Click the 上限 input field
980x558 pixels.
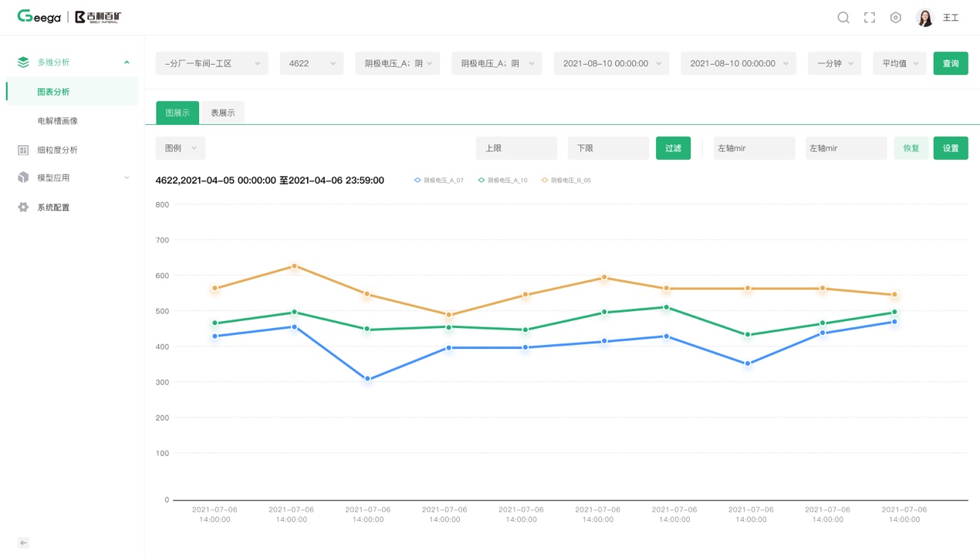tap(515, 148)
